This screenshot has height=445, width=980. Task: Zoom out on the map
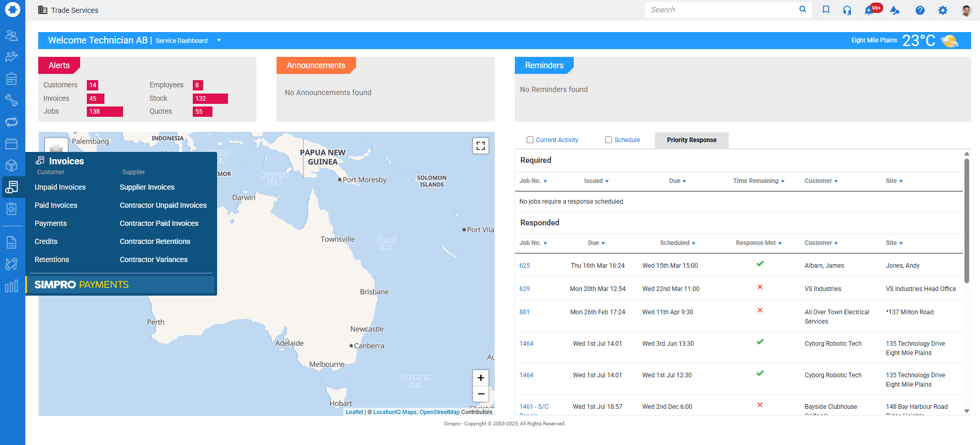[480, 394]
